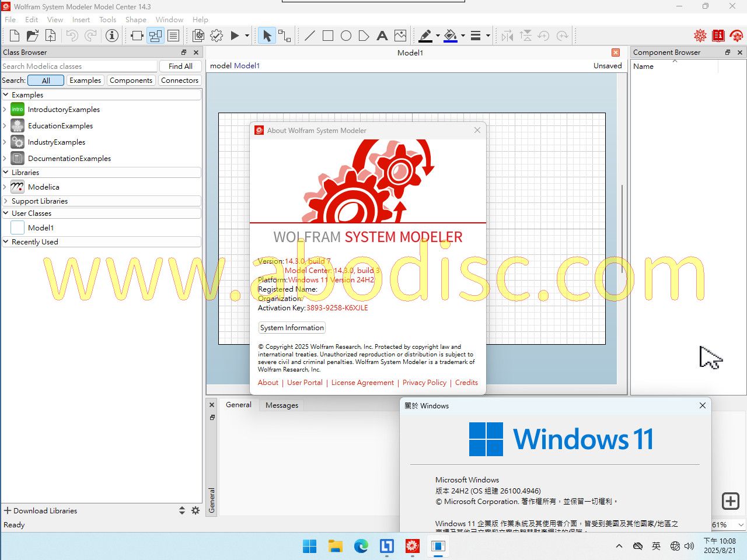747x560 pixels.
Task: Open Class Browser settings gear icon
Action: coord(196,510)
